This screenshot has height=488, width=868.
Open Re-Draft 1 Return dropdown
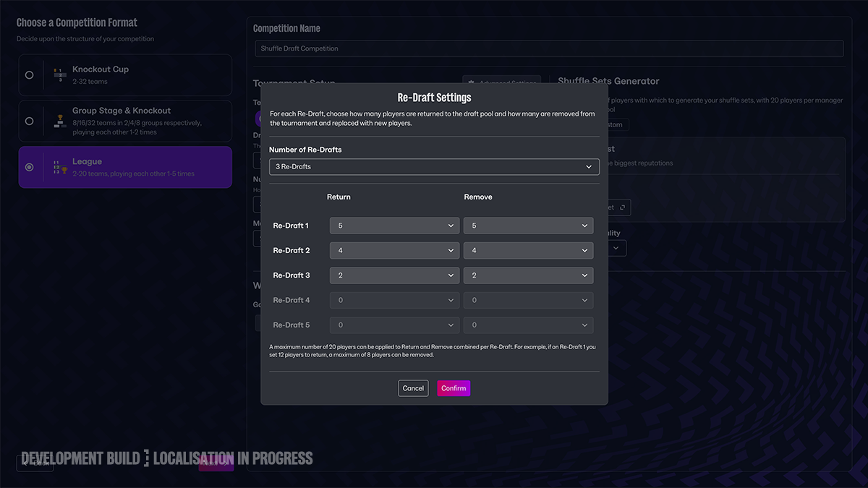(x=394, y=226)
